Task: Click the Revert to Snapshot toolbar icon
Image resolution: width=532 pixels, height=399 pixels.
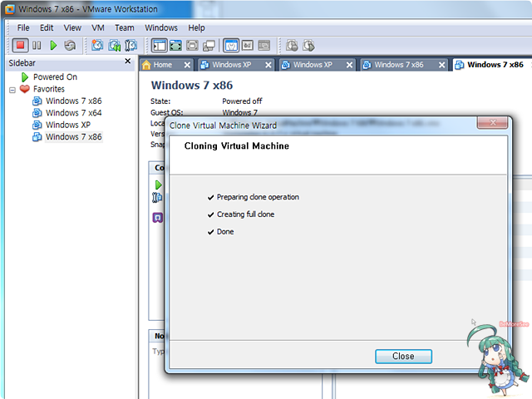Action: (115, 45)
